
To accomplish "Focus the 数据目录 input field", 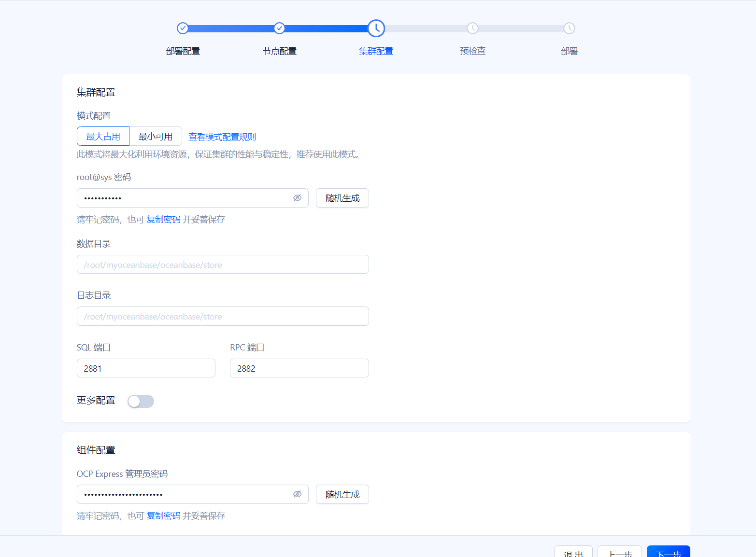I will click(x=223, y=265).
